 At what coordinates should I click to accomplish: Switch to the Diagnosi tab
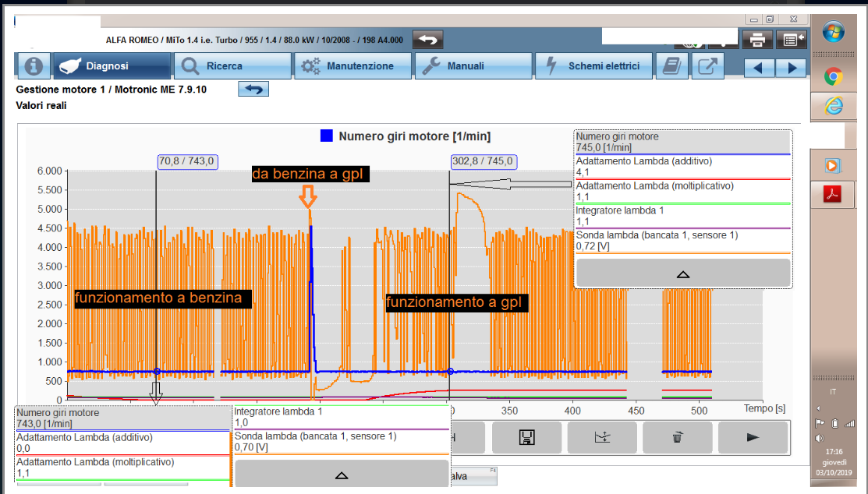click(112, 65)
